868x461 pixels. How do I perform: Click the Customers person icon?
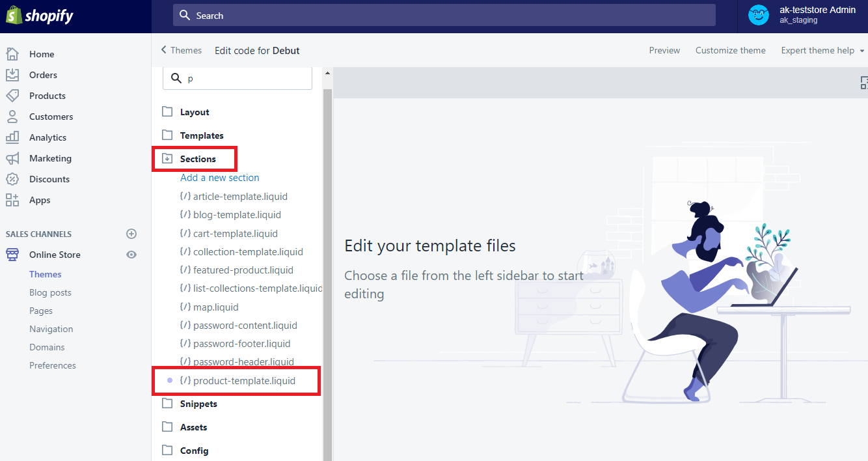[x=12, y=117]
